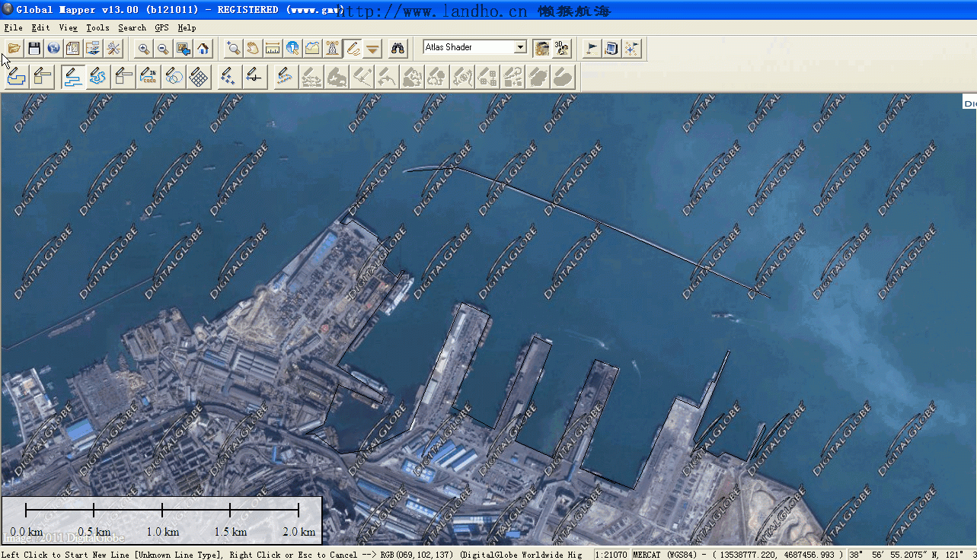Image resolution: width=977 pixels, height=560 pixels.
Task: Open the GPS menu
Action: [162, 27]
